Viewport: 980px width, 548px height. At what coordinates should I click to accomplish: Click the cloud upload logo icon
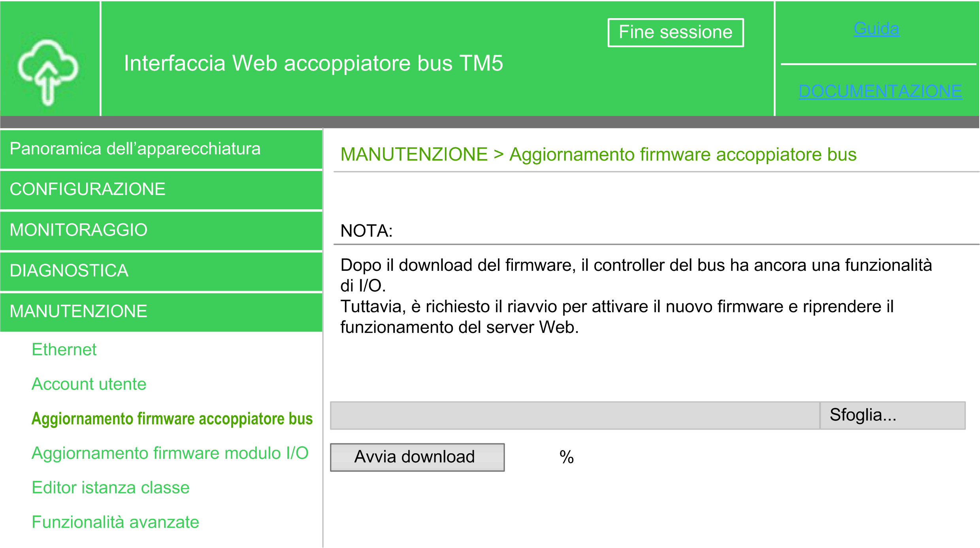point(48,72)
